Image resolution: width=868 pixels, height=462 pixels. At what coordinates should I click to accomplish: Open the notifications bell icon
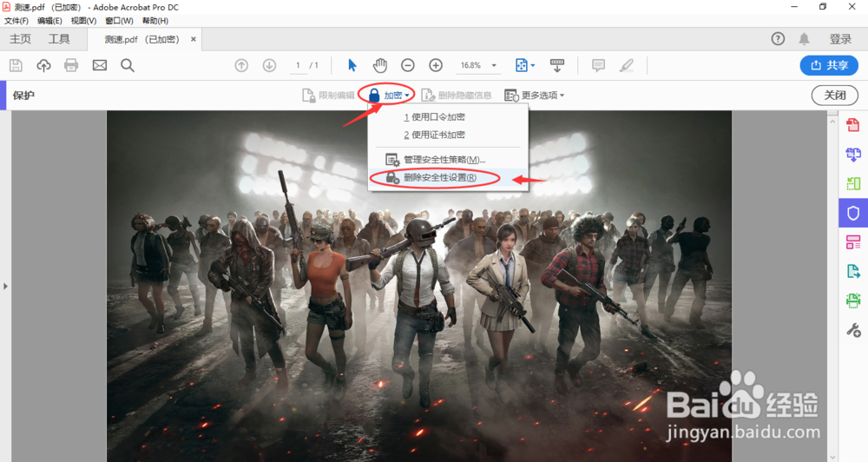point(804,39)
